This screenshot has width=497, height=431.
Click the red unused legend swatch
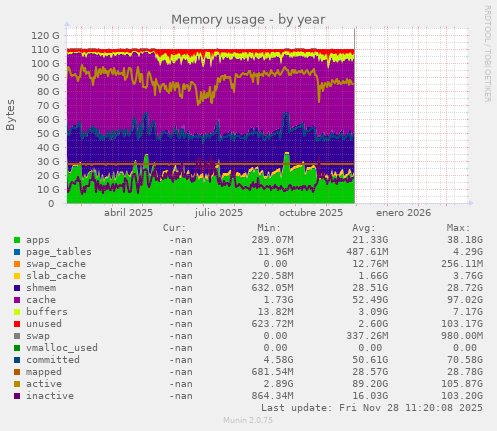(17, 324)
